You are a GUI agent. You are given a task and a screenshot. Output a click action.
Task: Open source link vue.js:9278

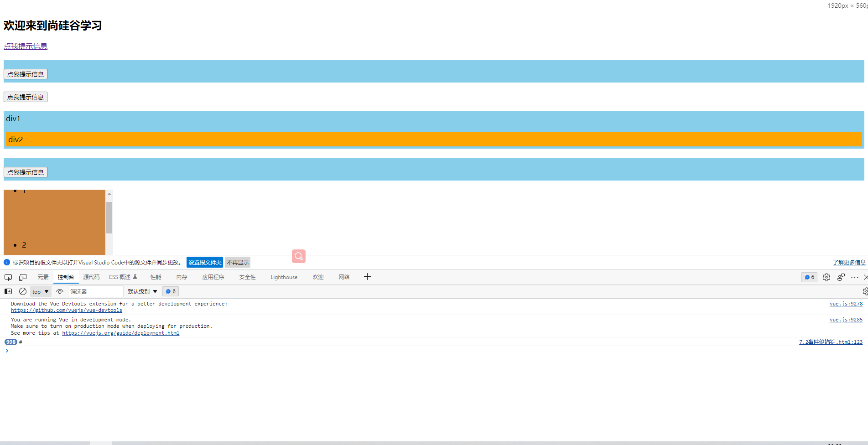846,304
